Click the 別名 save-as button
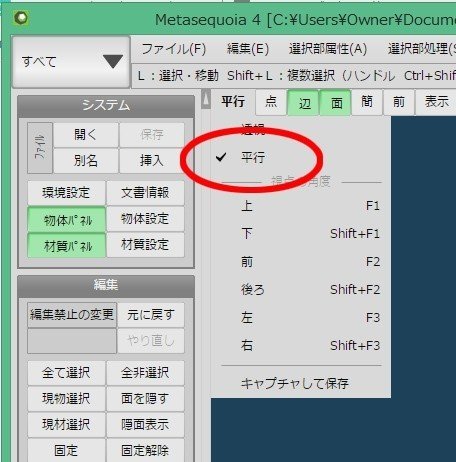Screen dimensions: 456x462 point(86,161)
